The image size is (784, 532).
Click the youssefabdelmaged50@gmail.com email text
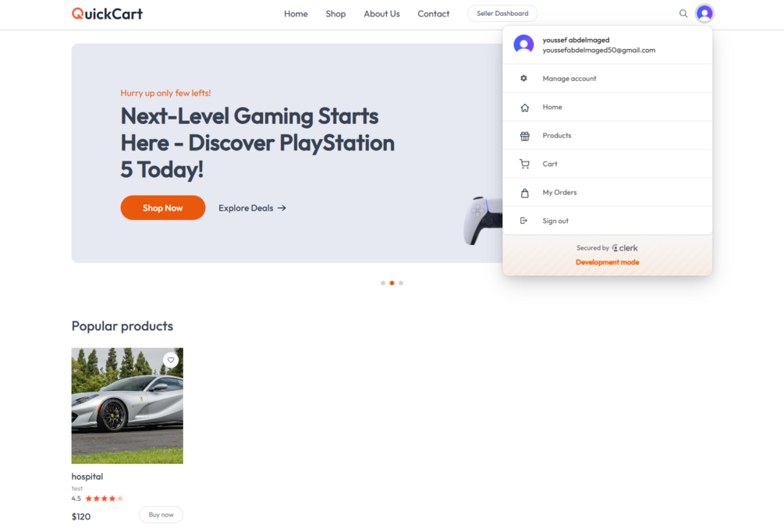tap(598, 50)
